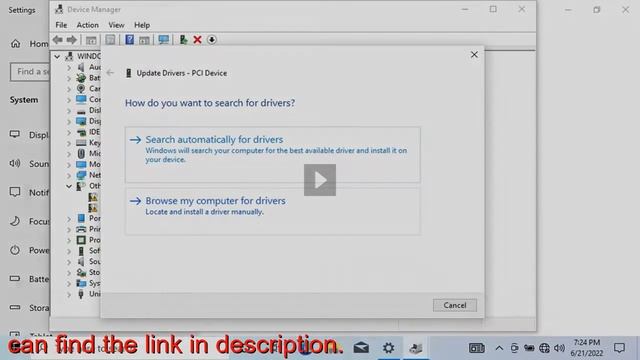
Task: Click the network globe icon in system tray
Action: (x=544, y=348)
